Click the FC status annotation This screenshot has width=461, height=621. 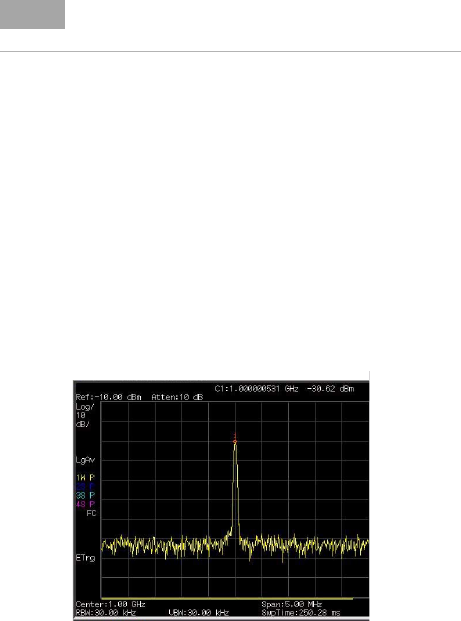point(91,513)
